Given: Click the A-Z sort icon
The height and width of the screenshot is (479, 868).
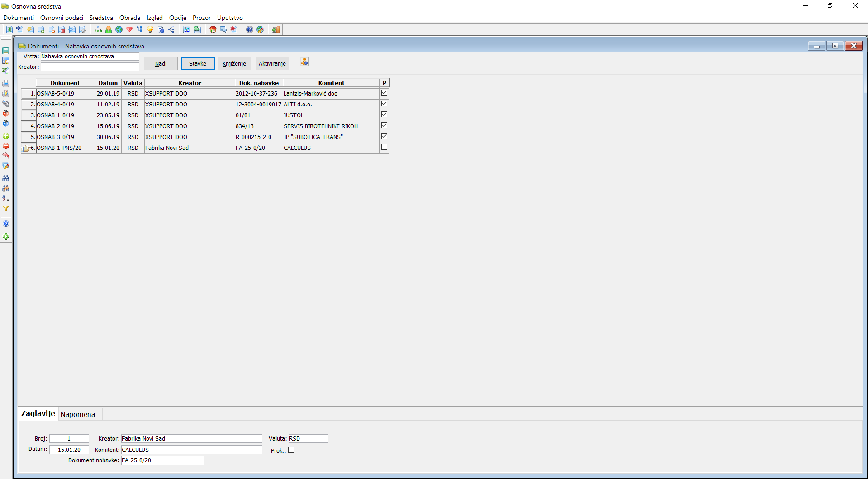Looking at the screenshot, I should [x=6, y=198].
